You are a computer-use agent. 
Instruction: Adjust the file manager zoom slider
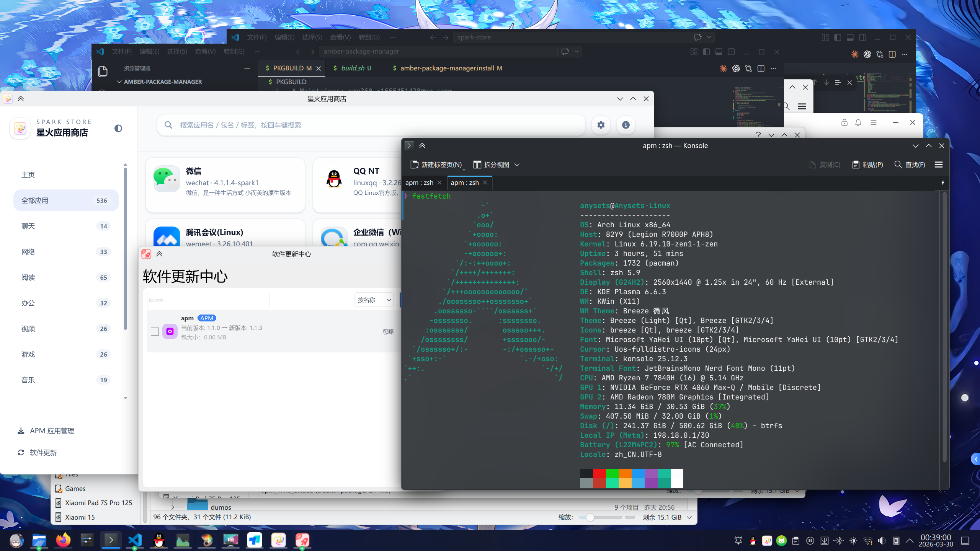(x=590, y=517)
